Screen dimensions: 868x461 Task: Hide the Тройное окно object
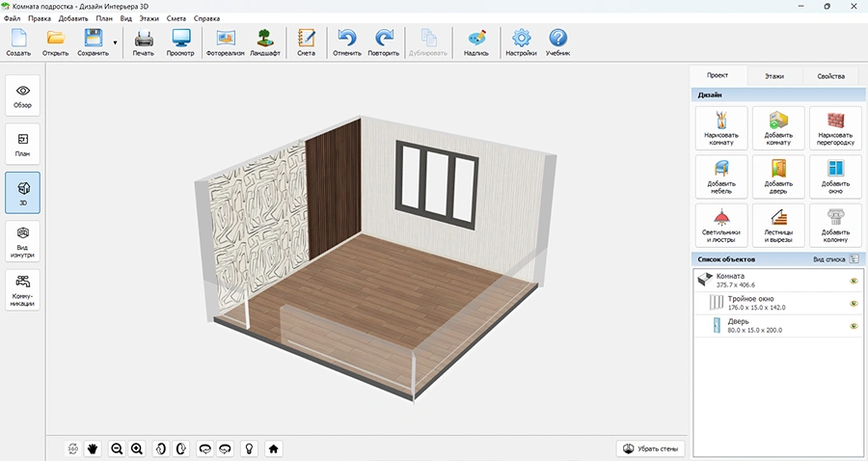(854, 303)
